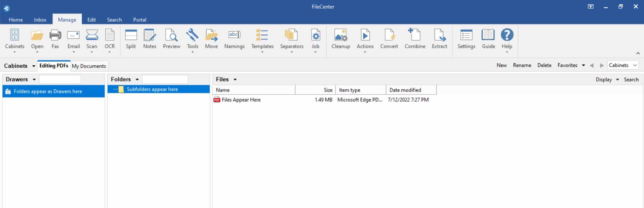Screen dimensions: 644x208
Task: Sort by the Date modified column header
Action: coord(411,90)
